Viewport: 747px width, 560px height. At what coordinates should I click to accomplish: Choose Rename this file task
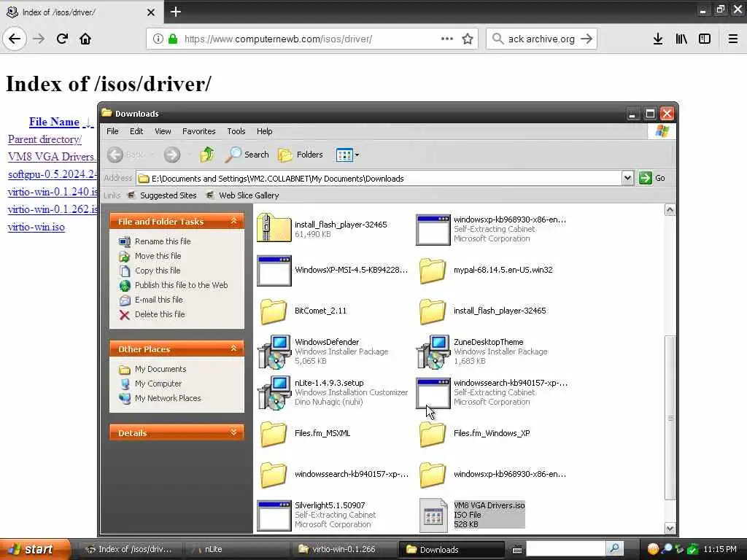click(x=163, y=241)
